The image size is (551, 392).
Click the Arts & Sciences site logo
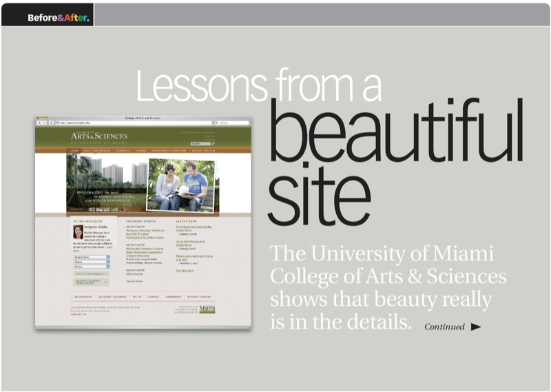coord(98,136)
